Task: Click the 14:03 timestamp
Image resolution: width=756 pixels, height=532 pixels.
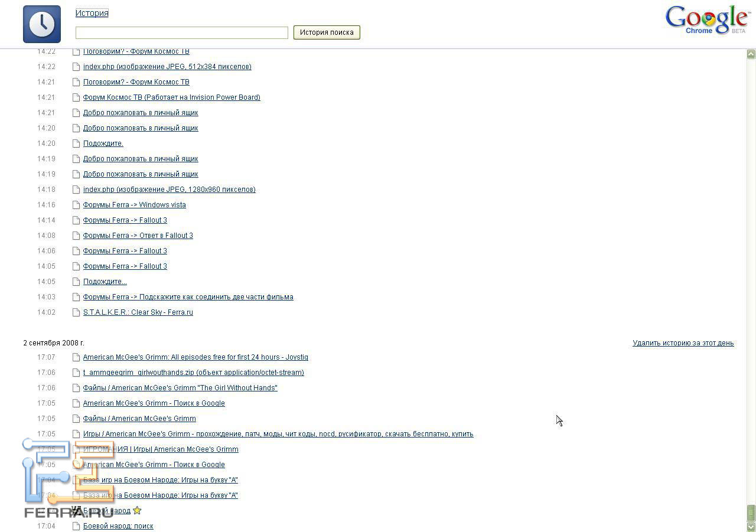Action: pos(46,297)
